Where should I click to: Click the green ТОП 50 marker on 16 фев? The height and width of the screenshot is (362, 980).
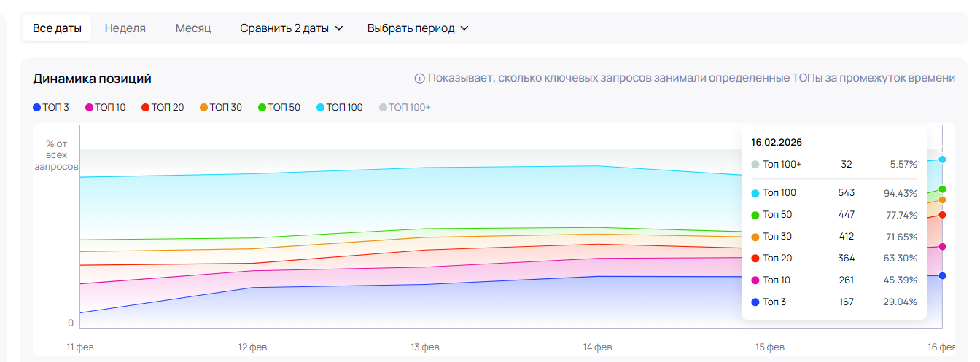click(x=942, y=189)
